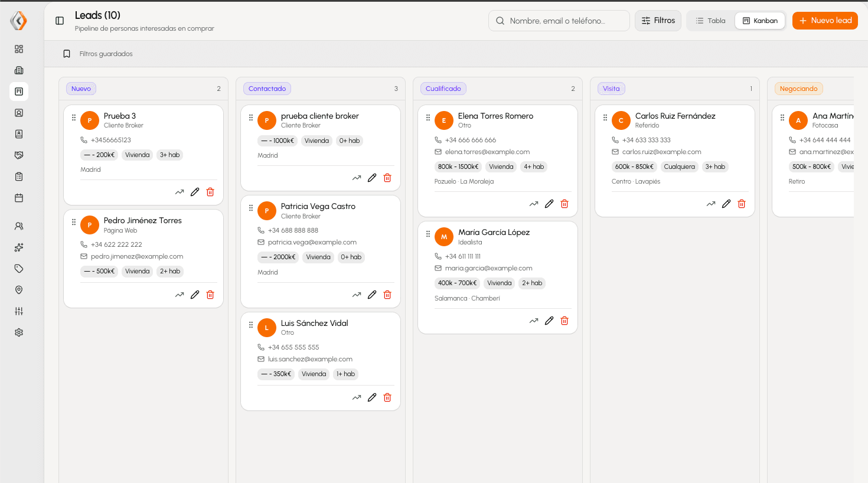The height and width of the screenshot is (483, 868).
Task: Click email luis.sanchez@example.com
Action: (x=310, y=360)
